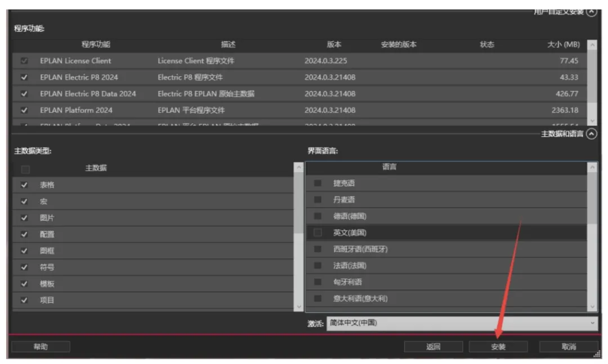
Task: Uncheck EPLAN Electric P8 2024 checkbox
Action: click(x=24, y=77)
